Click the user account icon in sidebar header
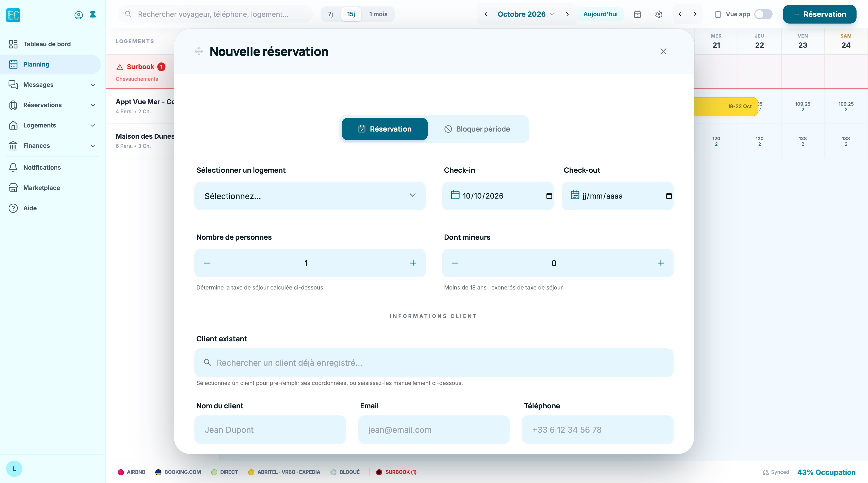Image resolution: width=868 pixels, height=483 pixels. 78,15
